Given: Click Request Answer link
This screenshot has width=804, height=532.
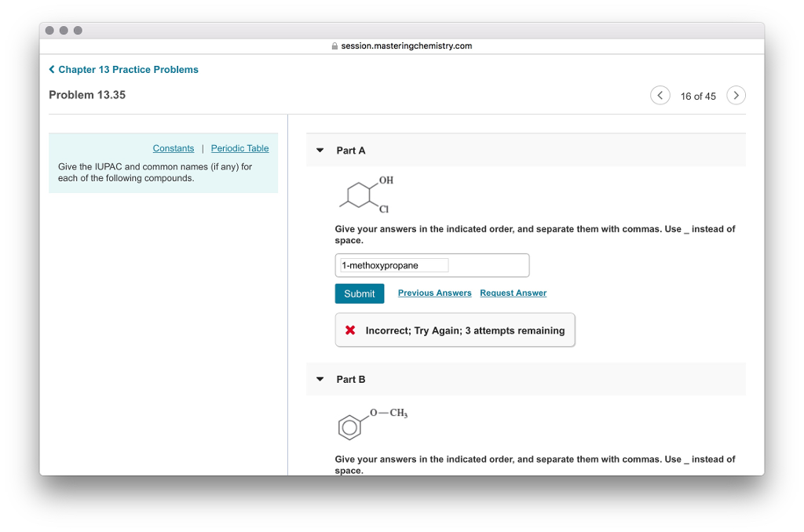Looking at the screenshot, I should (513, 293).
